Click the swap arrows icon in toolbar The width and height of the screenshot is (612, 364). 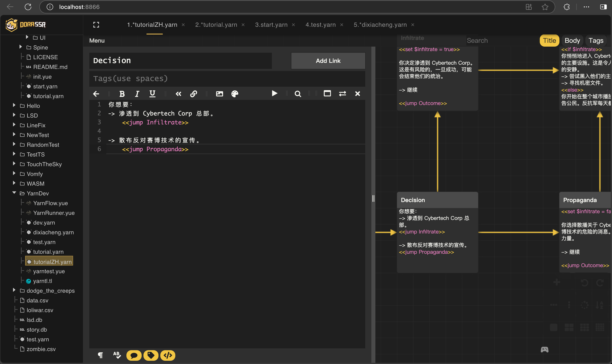coord(342,94)
